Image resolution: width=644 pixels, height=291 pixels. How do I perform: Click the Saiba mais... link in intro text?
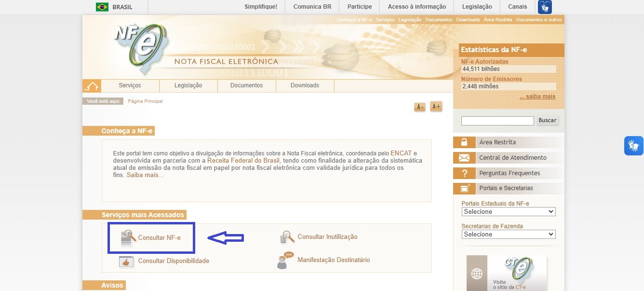pyautogui.click(x=145, y=175)
